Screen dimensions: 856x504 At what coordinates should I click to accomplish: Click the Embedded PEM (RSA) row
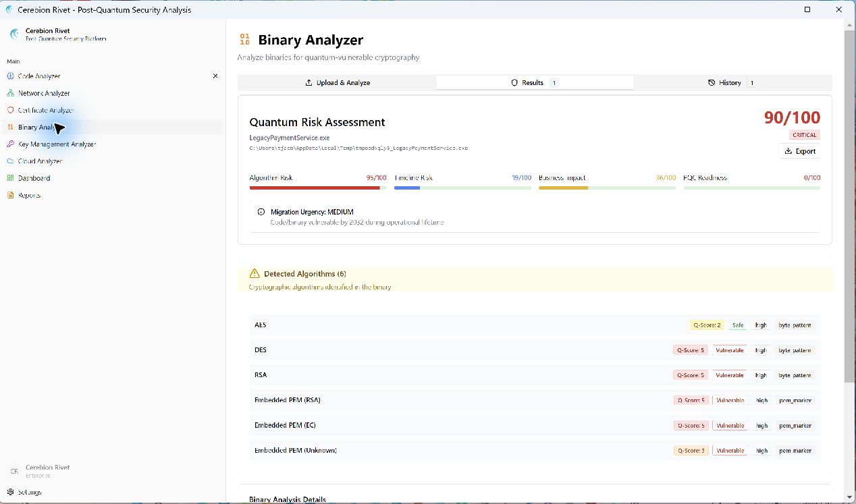click(x=535, y=400)
